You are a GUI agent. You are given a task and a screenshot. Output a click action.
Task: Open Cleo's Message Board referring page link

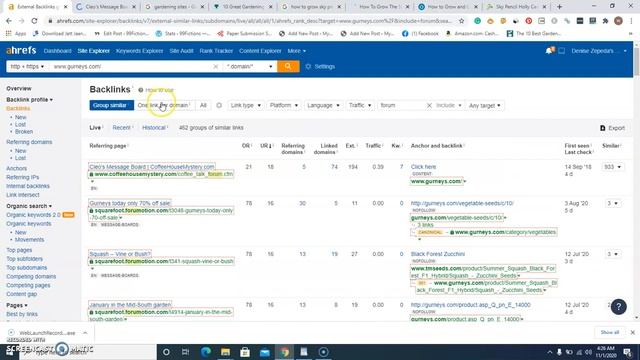[x=152, y=167]
